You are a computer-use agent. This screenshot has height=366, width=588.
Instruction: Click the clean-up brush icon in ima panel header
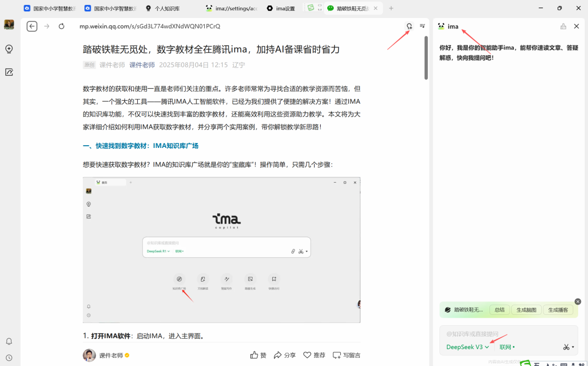coord(563,26)
